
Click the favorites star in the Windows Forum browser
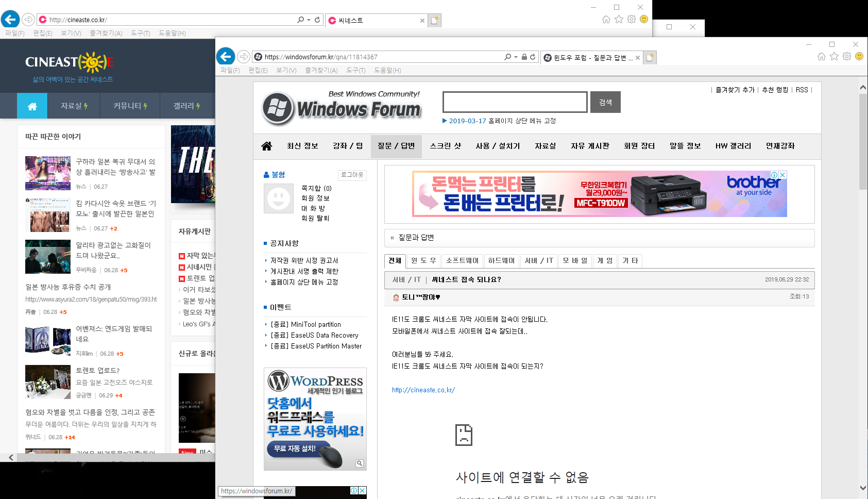[x=834, y=56]
